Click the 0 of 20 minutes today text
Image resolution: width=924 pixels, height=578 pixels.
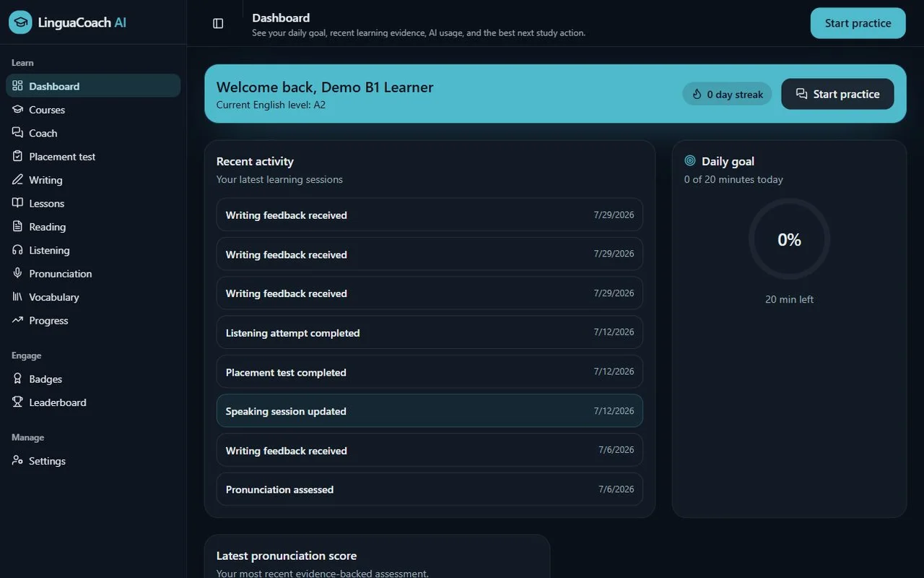click(733, 179)
